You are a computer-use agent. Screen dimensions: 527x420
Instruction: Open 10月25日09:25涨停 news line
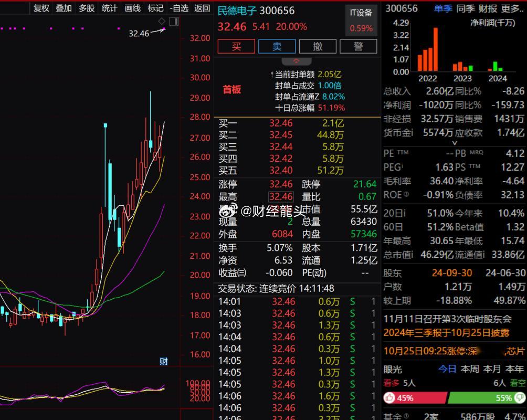[x=454, y=351]
